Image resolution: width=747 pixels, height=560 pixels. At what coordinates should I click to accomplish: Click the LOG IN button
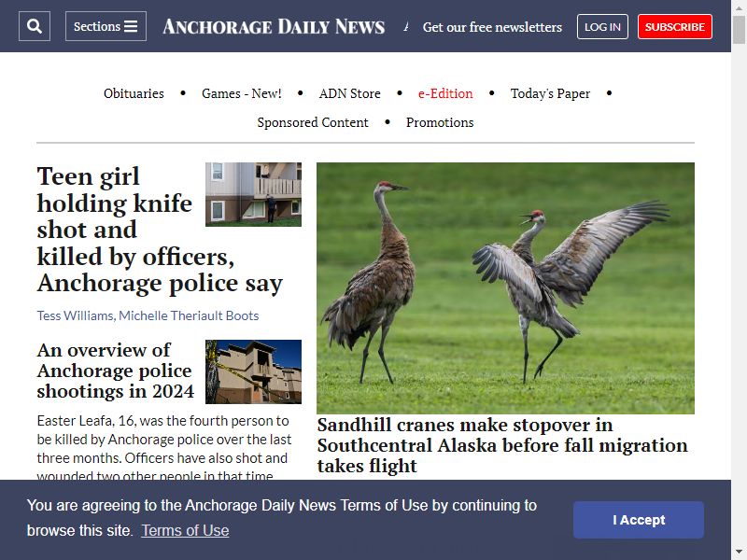click(x=602, y=27)
